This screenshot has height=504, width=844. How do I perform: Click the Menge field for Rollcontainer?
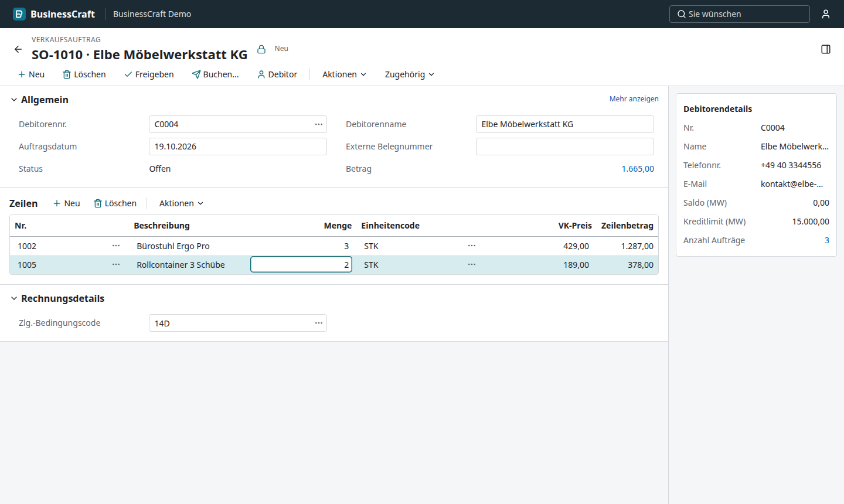pyautogui.click(x=301, y=265)
